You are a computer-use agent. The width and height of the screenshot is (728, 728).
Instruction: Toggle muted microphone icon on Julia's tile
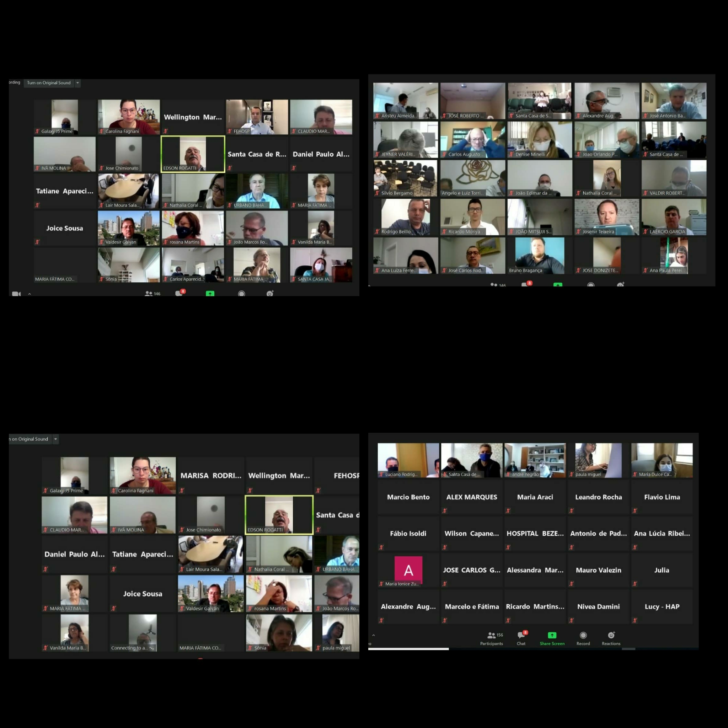click(x=635, y=584)
